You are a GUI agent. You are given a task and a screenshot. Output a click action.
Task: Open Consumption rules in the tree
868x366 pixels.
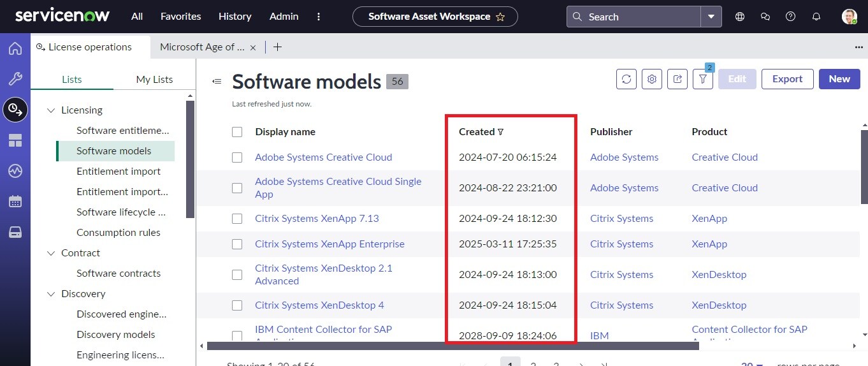[x=119, y=233]
